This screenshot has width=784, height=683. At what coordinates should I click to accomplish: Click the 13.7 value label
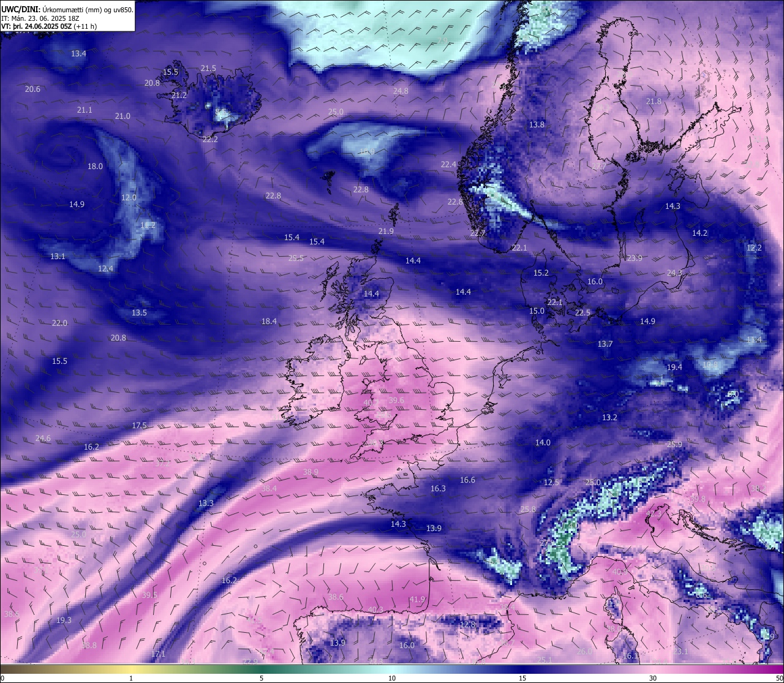pos(605,344)
